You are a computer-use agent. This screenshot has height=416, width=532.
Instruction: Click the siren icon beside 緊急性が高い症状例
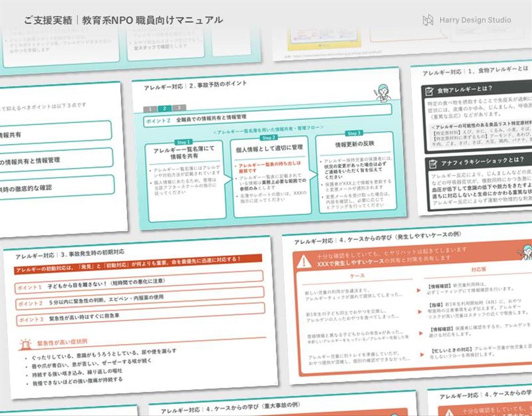[x=26, y=344]
